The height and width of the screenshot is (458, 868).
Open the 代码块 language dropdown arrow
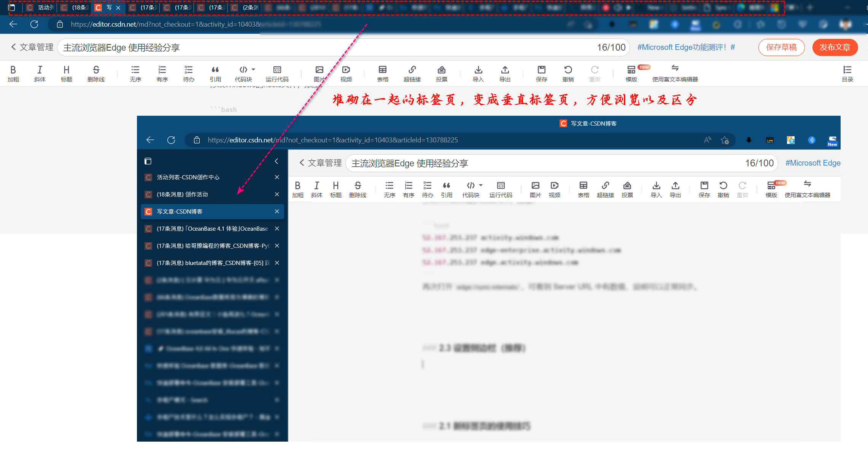pyautogui.click(x=253, y=70)
